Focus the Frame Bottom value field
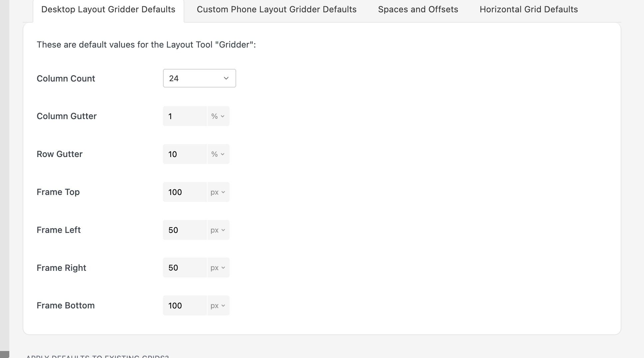Screen dimensions: 644x358 tap(185, 305)
